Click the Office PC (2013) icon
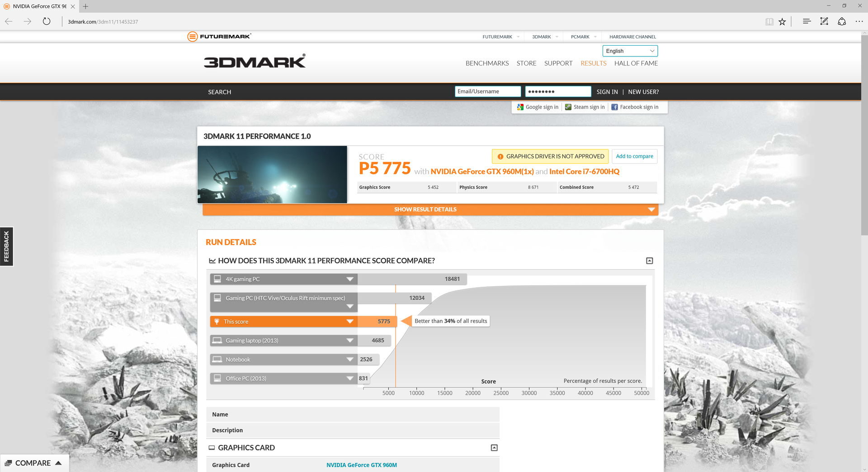Image resolution: width=868 pixels, height=472 pixels. pyautogui.click(x=217, y=379)
